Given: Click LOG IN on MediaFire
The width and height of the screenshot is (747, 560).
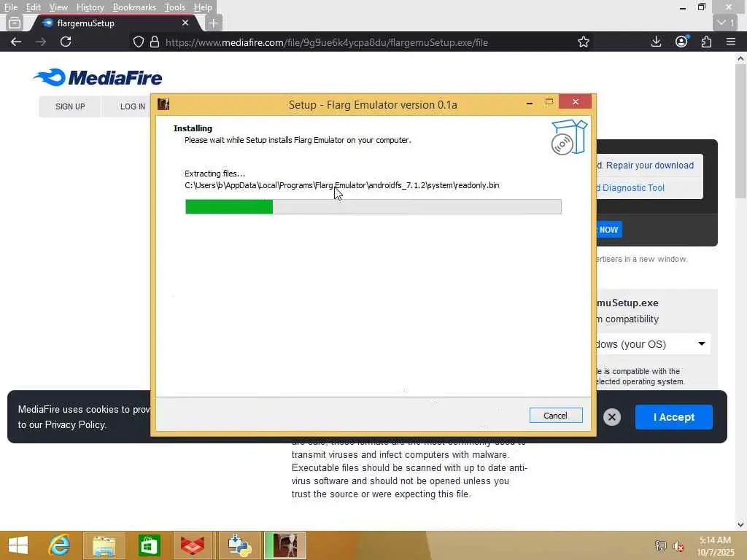Looking at the screenshot, I should click(x=133, y=106).
